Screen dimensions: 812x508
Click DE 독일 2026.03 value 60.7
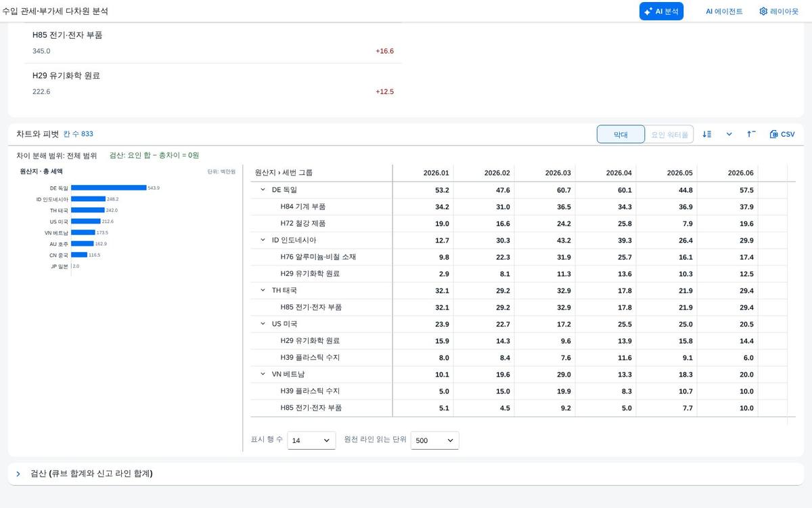click(563, 190)
